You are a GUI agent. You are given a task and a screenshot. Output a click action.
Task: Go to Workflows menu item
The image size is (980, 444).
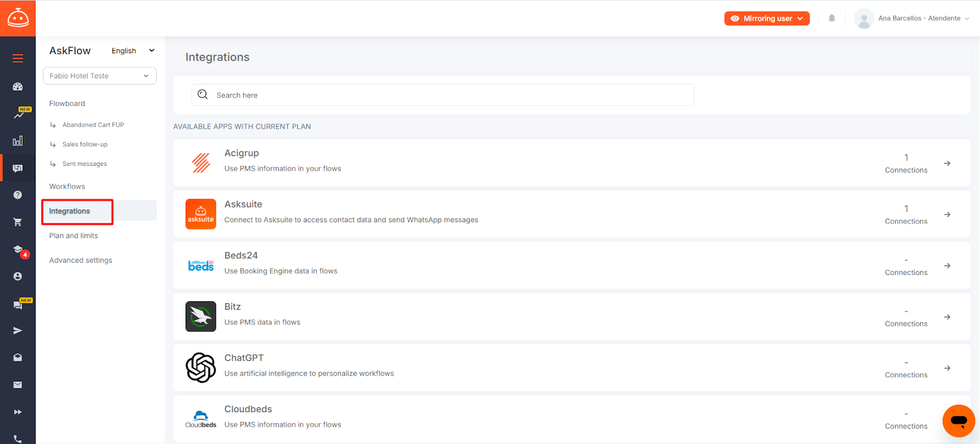pos(67,187)
